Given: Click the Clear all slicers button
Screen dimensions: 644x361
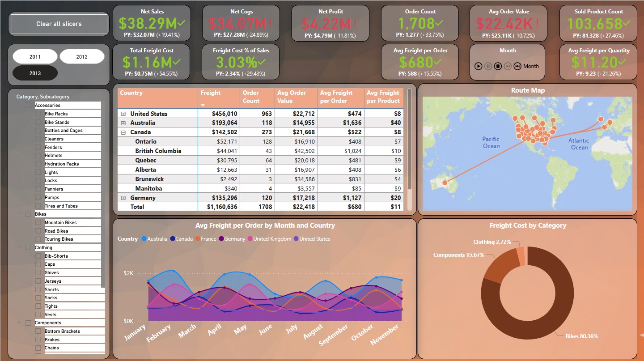Looking at the screenshot, I should pos(58,24).
